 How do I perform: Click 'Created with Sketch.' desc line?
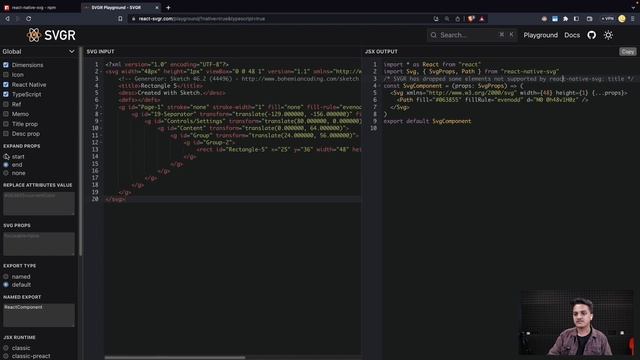(x=171, y=93)
